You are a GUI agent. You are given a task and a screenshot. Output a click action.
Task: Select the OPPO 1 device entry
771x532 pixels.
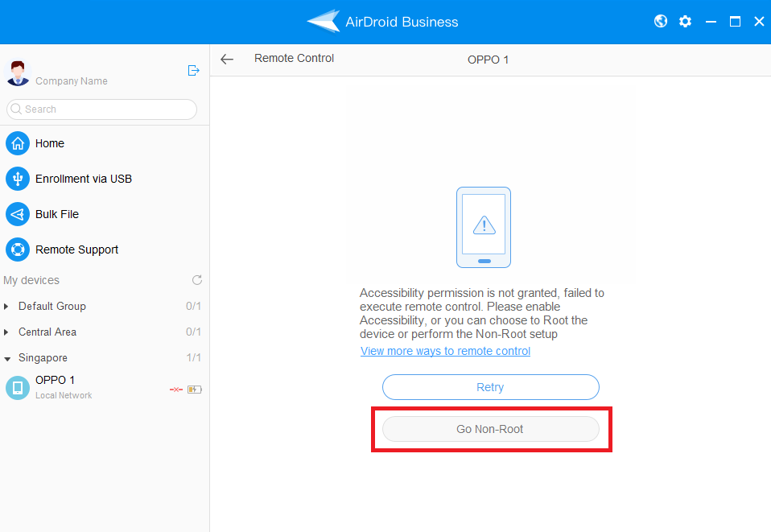(105, 387)
